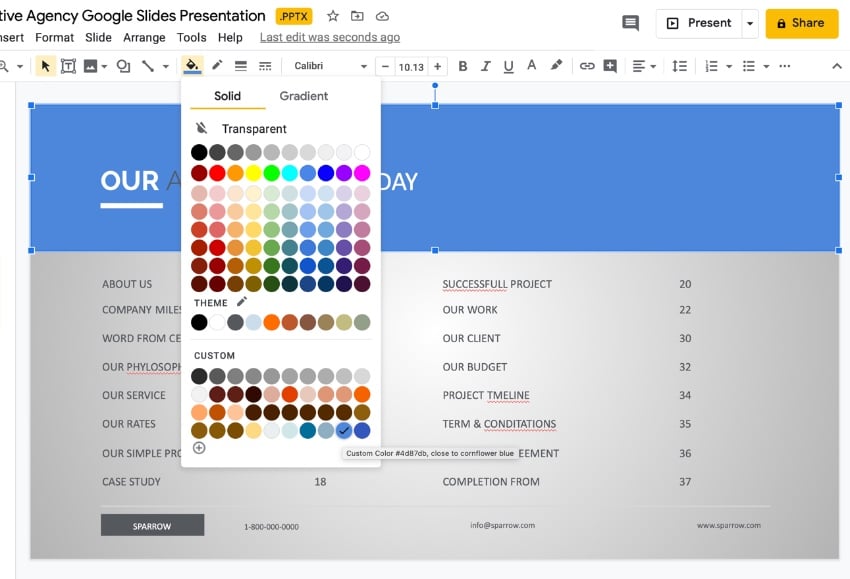
Task: Select the border color pencil icon
Action: pos(217,66)
